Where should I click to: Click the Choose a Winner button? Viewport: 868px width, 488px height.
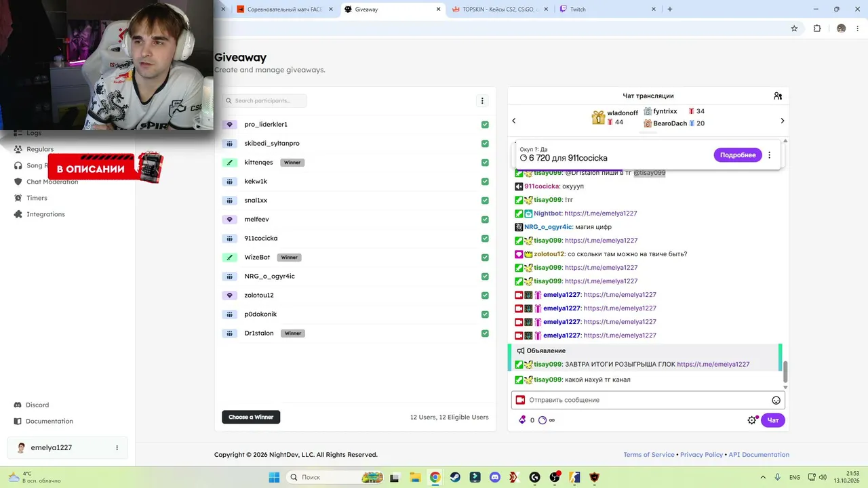click(x=251, y=417)
